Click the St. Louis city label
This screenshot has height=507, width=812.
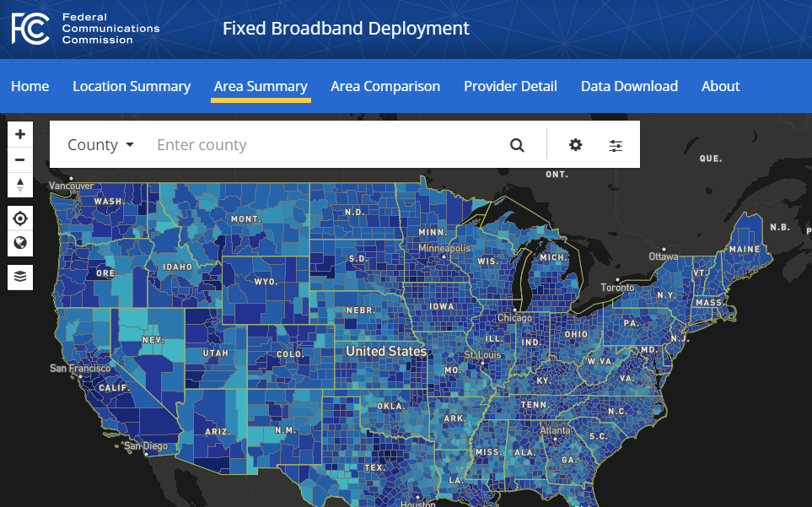pyautogui.click(x=482, y=355)
